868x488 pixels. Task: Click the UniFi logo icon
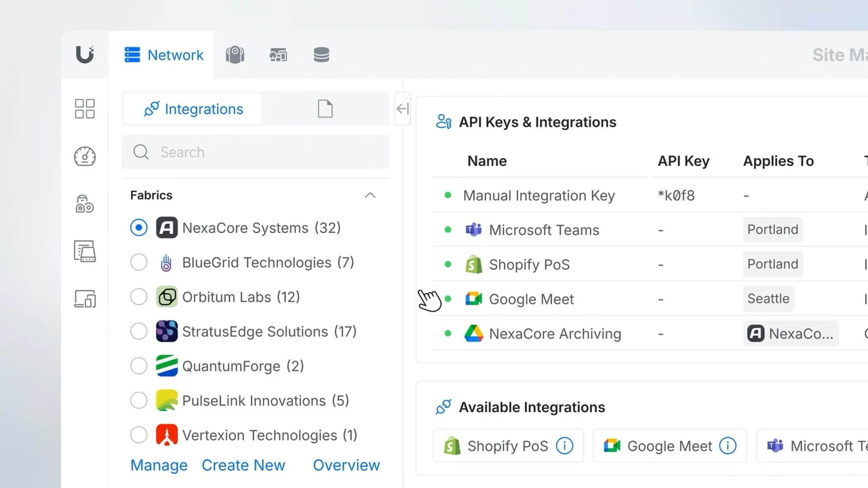pos(85,55)
